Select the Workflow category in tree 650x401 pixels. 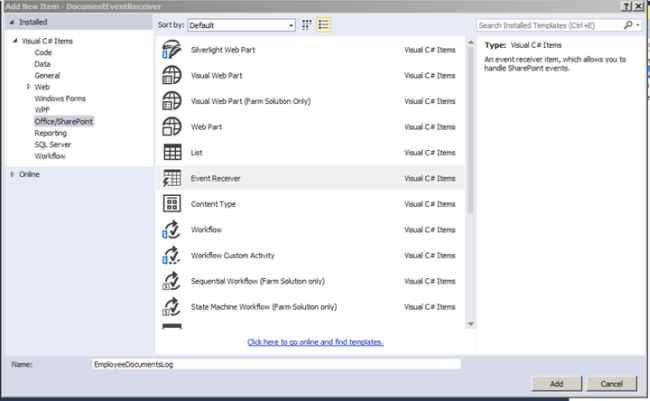click(50, 156)
